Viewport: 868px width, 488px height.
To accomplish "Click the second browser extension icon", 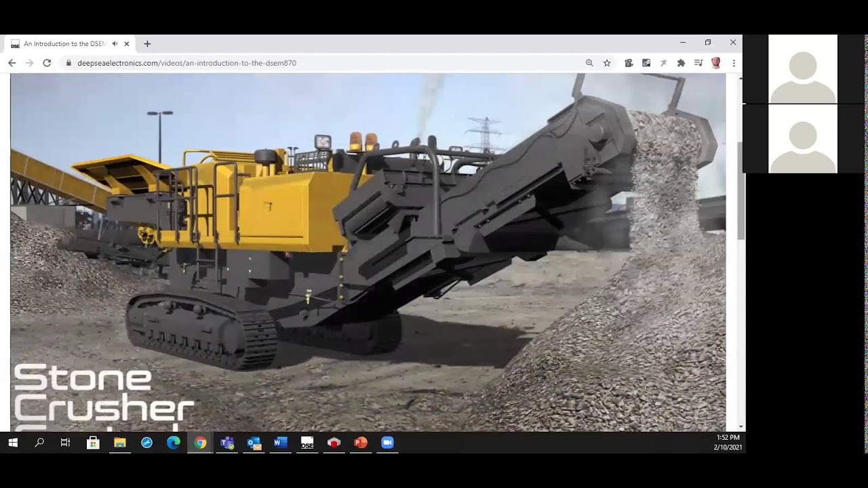I will click(646, 63).
